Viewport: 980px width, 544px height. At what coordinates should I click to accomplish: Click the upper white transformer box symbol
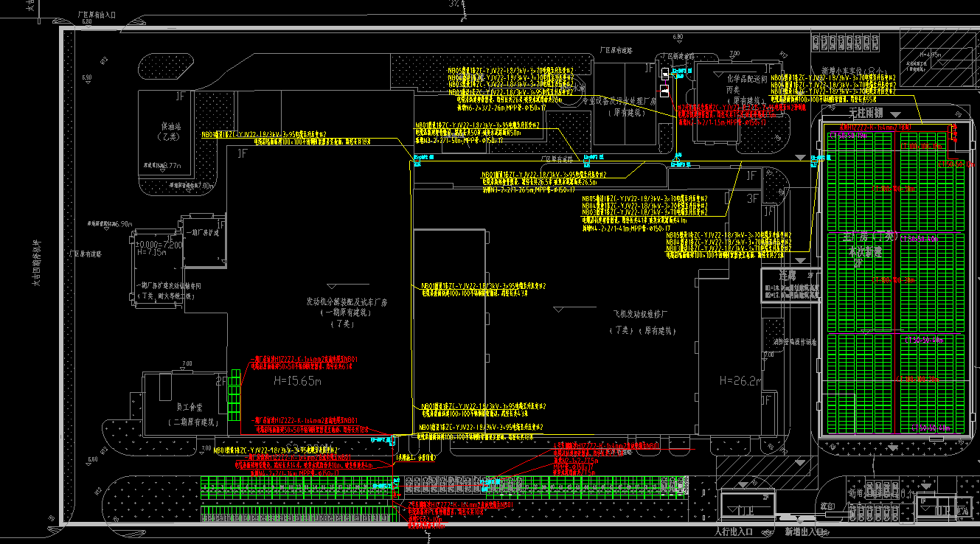tap(666, 74)
